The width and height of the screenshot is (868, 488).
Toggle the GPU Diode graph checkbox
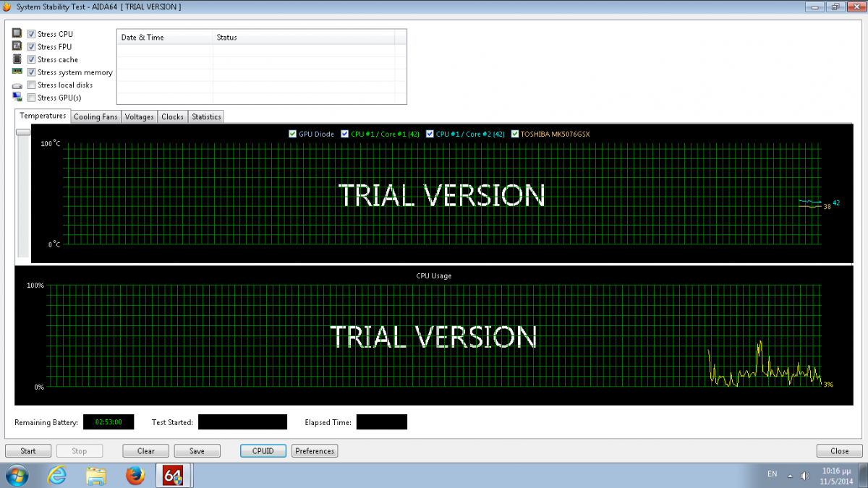coord(292,134)
